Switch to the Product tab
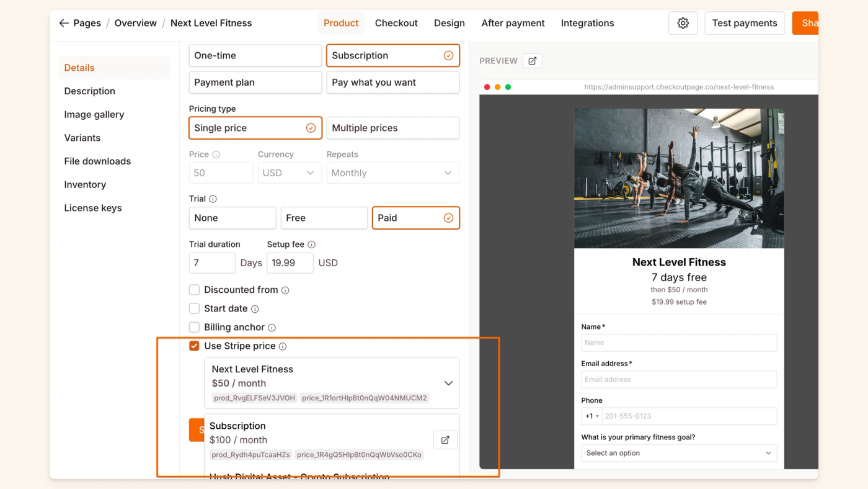868x489 pixels. 341,23
